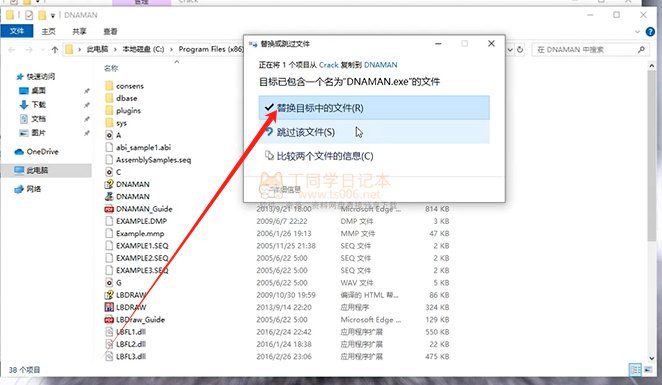662x385 pixels.
Task: Click the OneDrive cloud icon in sidebar
Action: coord(19,152)
